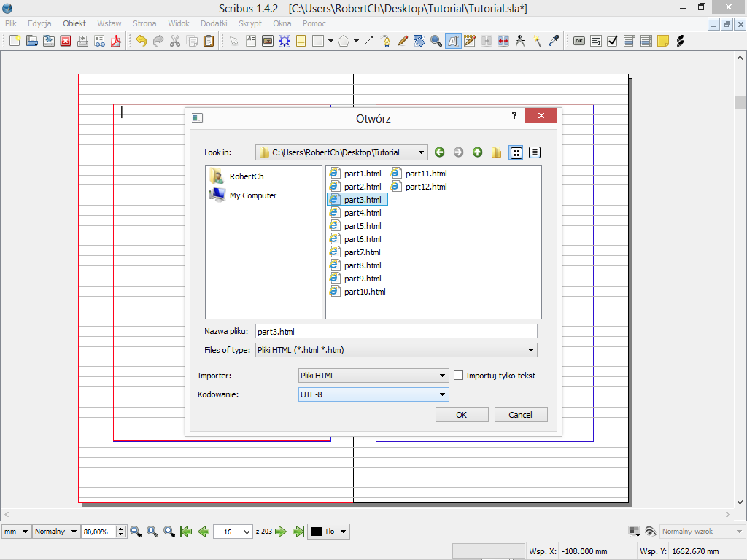
Task: Click the zoom out magnifier in status bar
Action: 136,532
